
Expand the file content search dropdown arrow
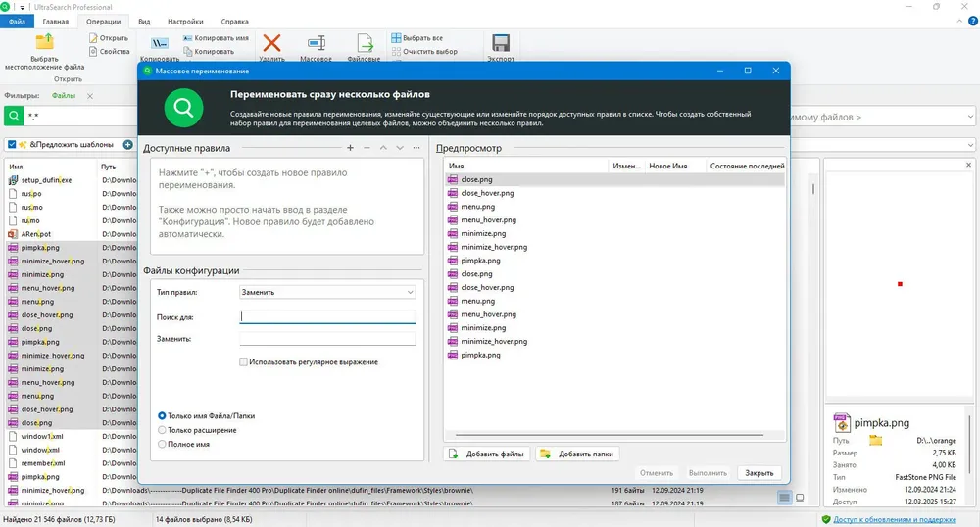[970, 117]
